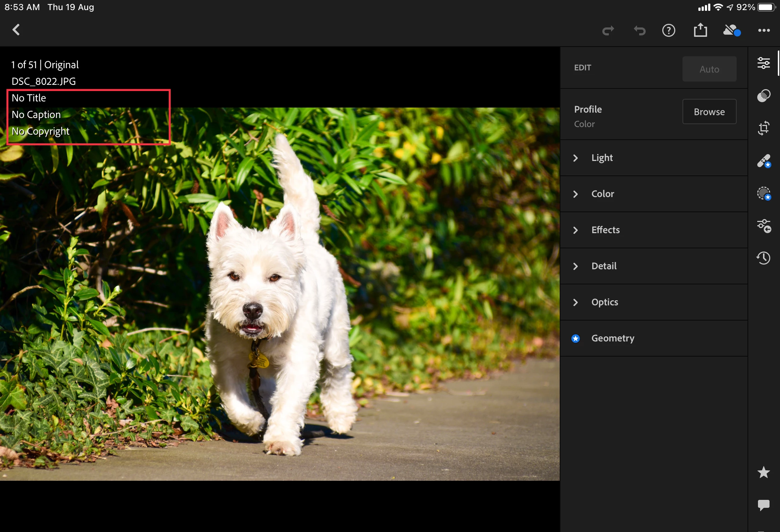Open the comments speech bubble icon

click(x=763, y=505)
